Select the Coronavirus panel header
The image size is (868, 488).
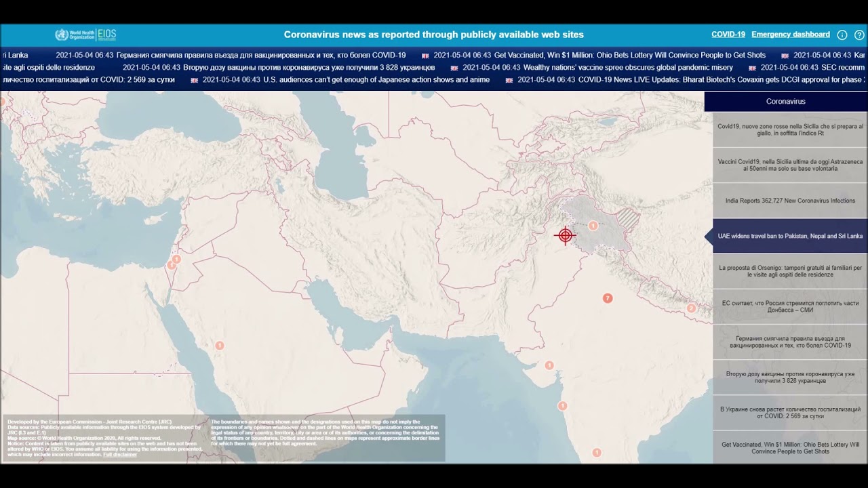pos(786,102)
